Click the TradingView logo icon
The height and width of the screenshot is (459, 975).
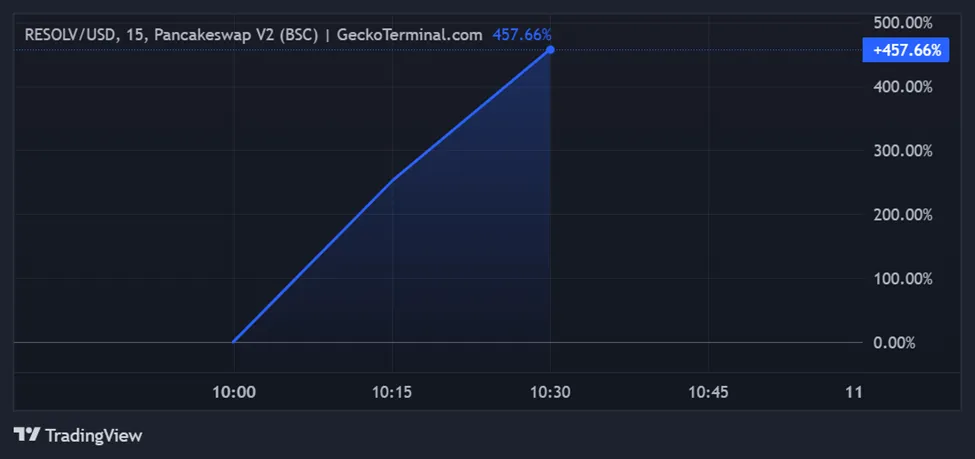27,435
